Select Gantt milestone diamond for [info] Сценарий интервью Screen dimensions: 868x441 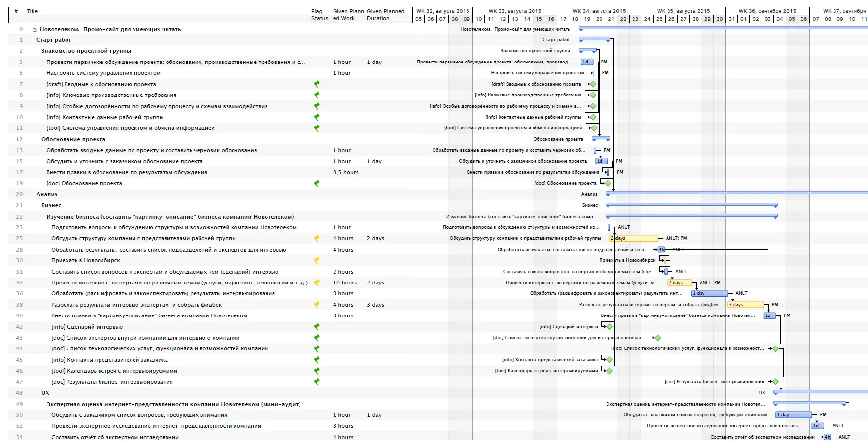(x=610, y=326)
